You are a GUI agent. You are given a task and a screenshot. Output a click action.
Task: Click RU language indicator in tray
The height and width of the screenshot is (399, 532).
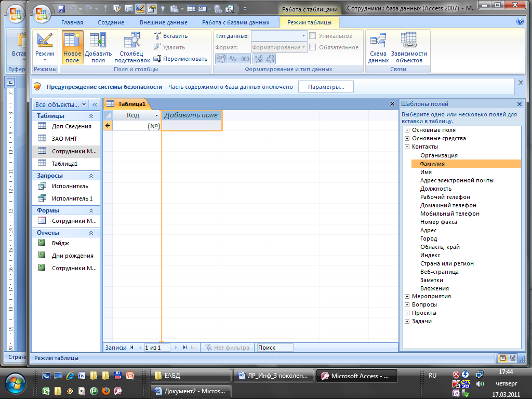[x=432, y=376]
